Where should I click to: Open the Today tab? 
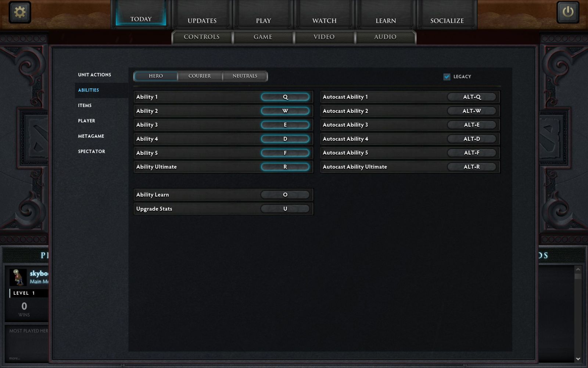(x=141, y=14)
